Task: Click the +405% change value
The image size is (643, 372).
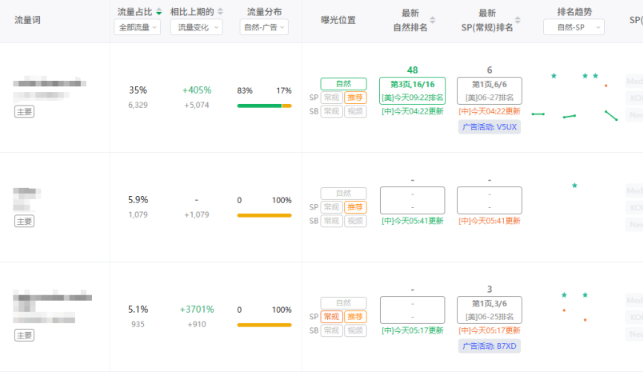Action: tap(197, 90)
